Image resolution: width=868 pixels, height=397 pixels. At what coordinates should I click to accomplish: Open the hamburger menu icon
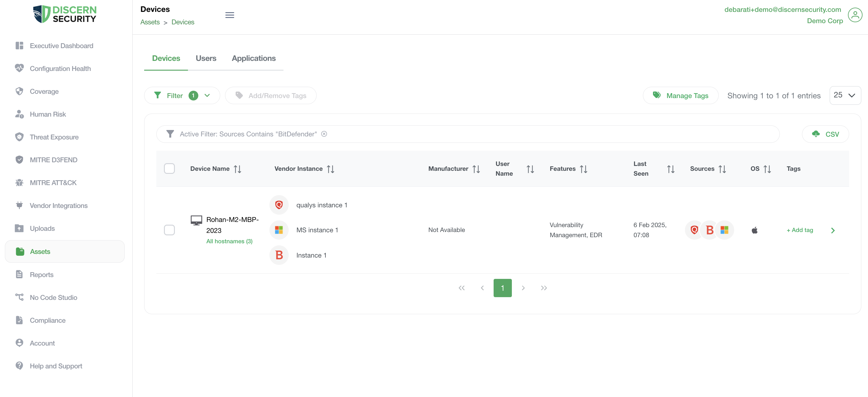click(229, 15)
